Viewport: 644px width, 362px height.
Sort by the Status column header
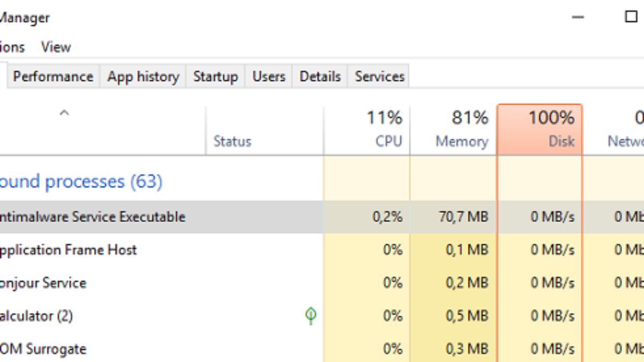pyautogui.click(x=232, y=141)
